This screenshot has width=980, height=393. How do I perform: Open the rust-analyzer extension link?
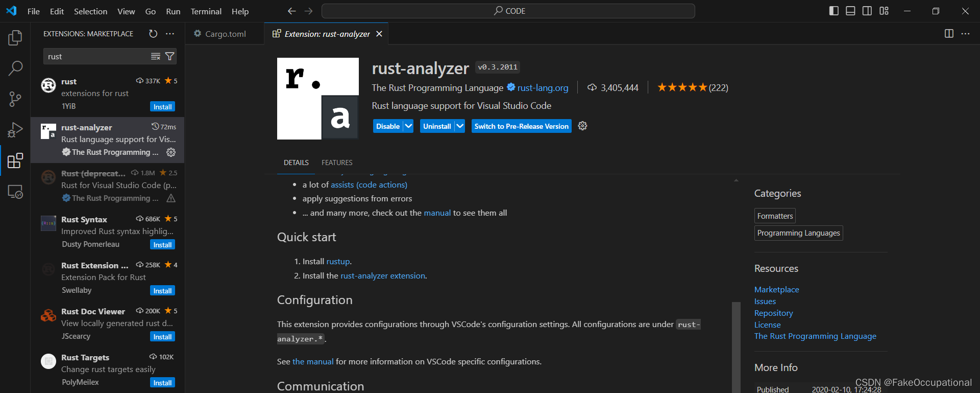(383, 275)
